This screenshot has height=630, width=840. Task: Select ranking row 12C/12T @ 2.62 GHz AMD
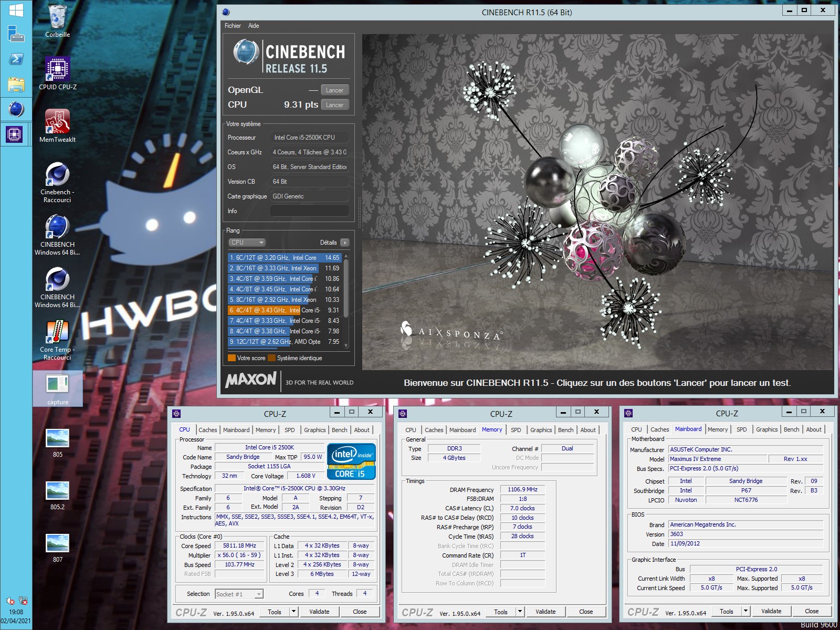285,342
